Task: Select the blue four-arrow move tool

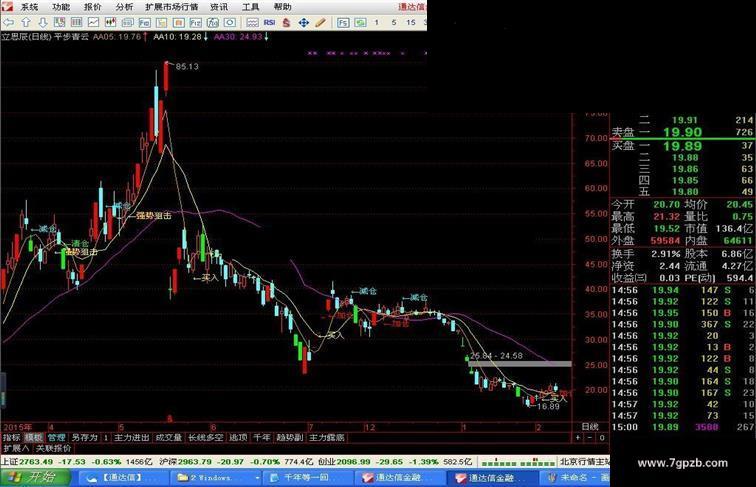Action: 303,23
